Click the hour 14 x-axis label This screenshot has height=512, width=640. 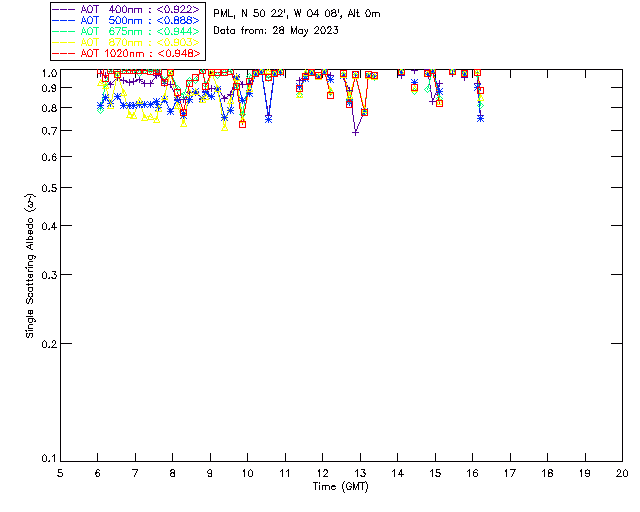click(398, 473)
